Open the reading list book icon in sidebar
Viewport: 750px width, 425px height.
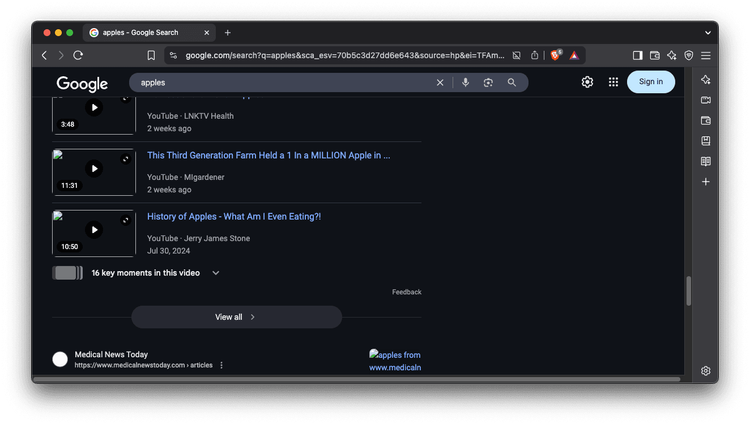pyautogui.click(x=706, y=162)
